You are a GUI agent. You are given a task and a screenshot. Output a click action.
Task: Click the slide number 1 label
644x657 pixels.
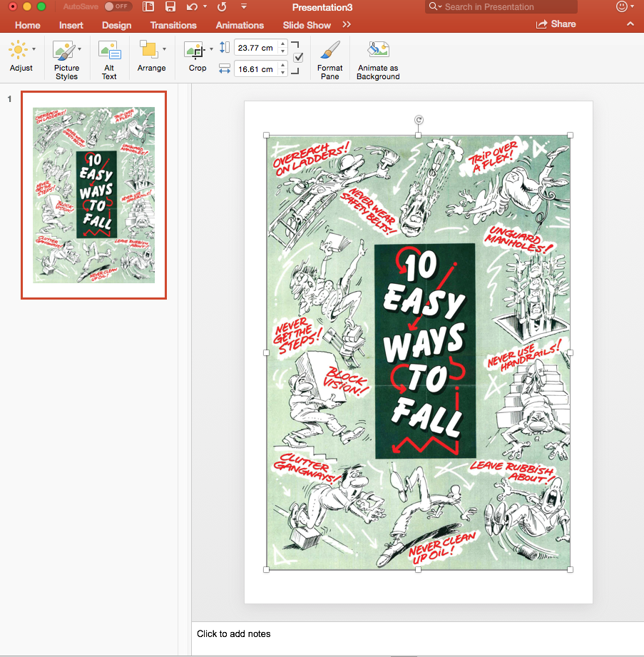tap(9, 99)
